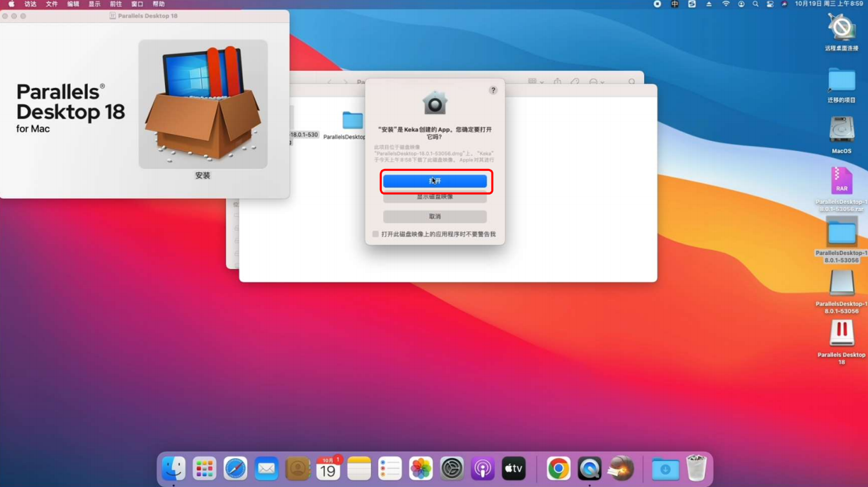
Task: Open Safari from the Dock
Action: tap(235, 469)
